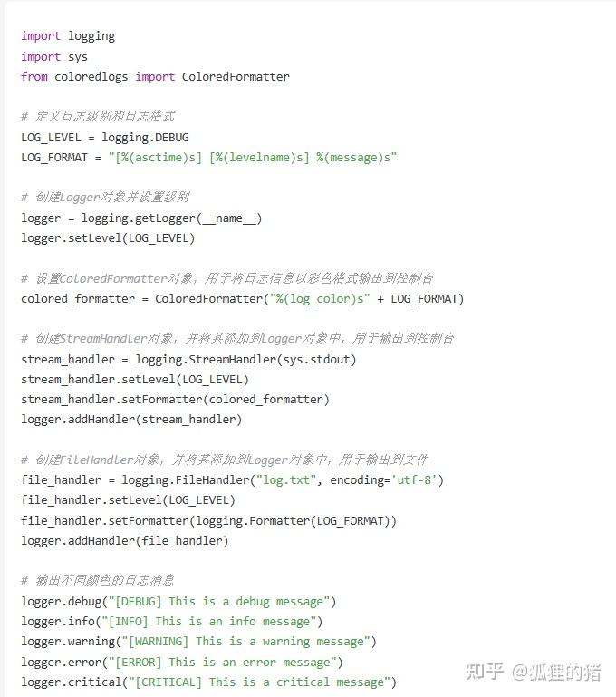Click the stream_handler.setFormatter line
Image resolution: width=616 pixels, height=697 pixels.
point(175,399)
